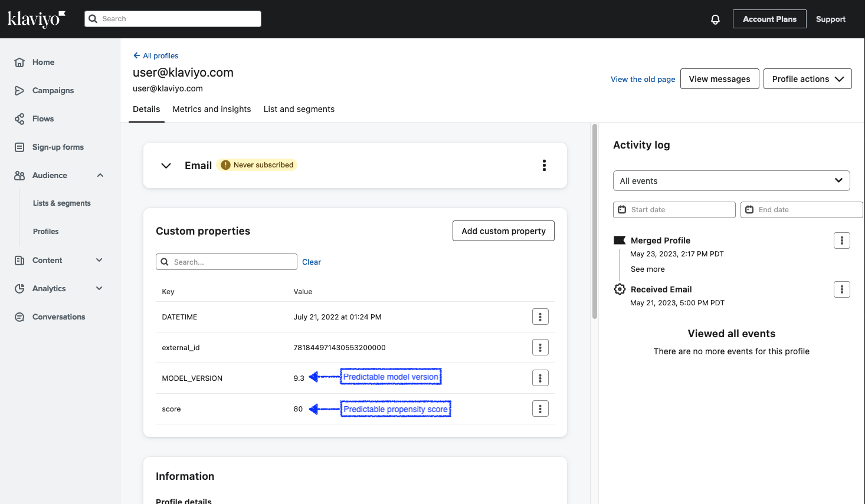Click the Campaigns sidebar icon
This screenshot has width=865, height=504.
pyautogui.click(x=19, y=91)
